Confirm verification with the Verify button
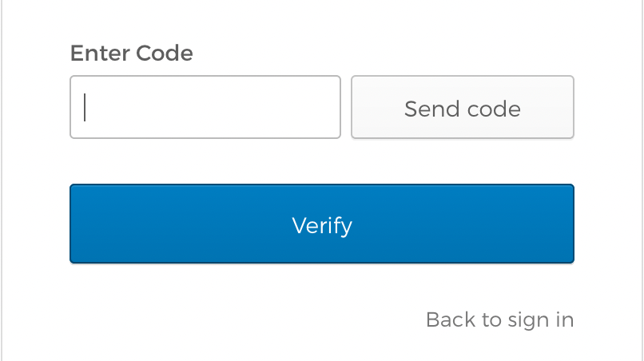 (322, 224)
